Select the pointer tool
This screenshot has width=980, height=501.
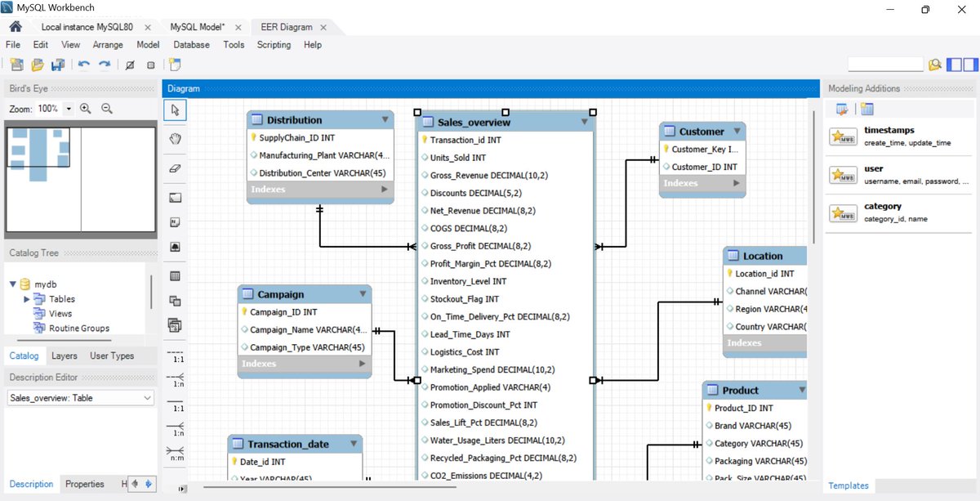[175, 110]
